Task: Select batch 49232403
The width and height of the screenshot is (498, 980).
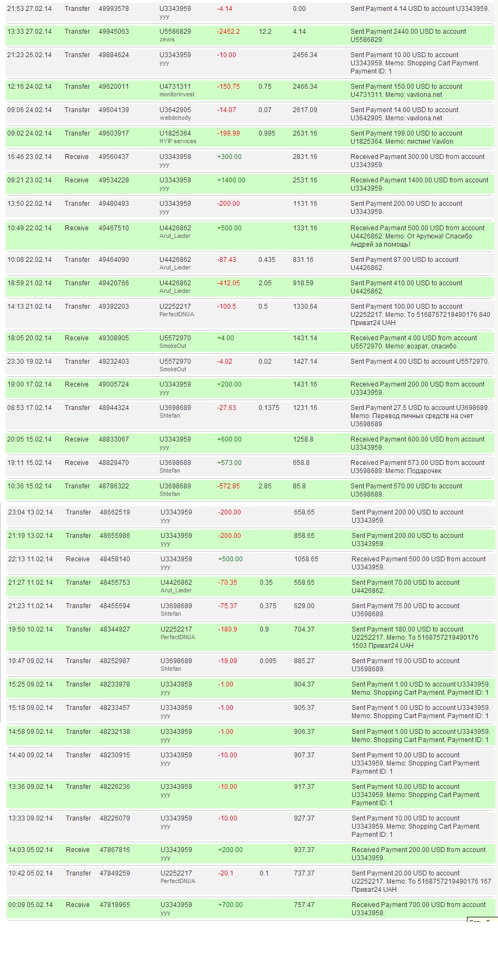Action: 114,362
